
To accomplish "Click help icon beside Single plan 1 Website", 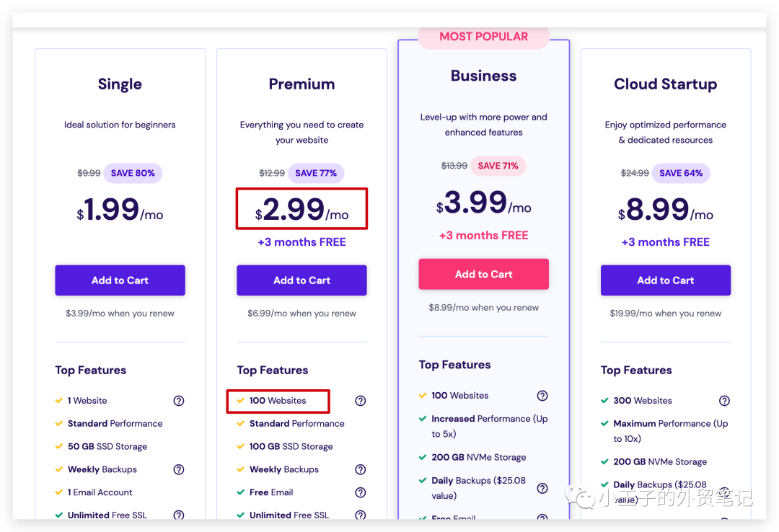I will (x=179, y=401).
